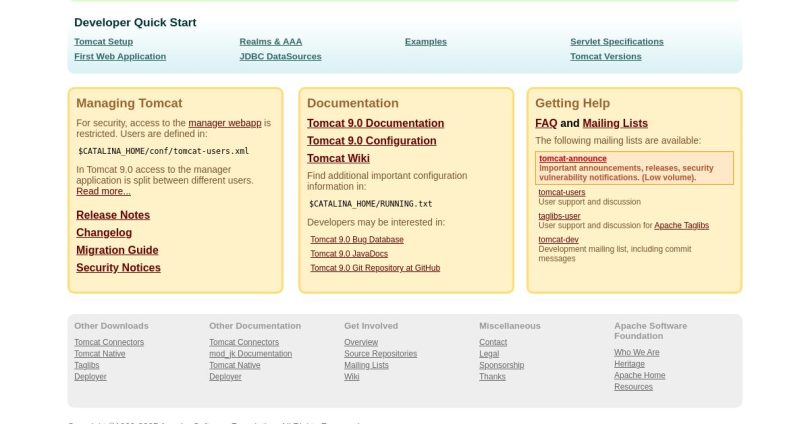Screen dimensions: 810x424
Task: Open Tomcat Native under Other Downloads
Action: pos(100,354)
